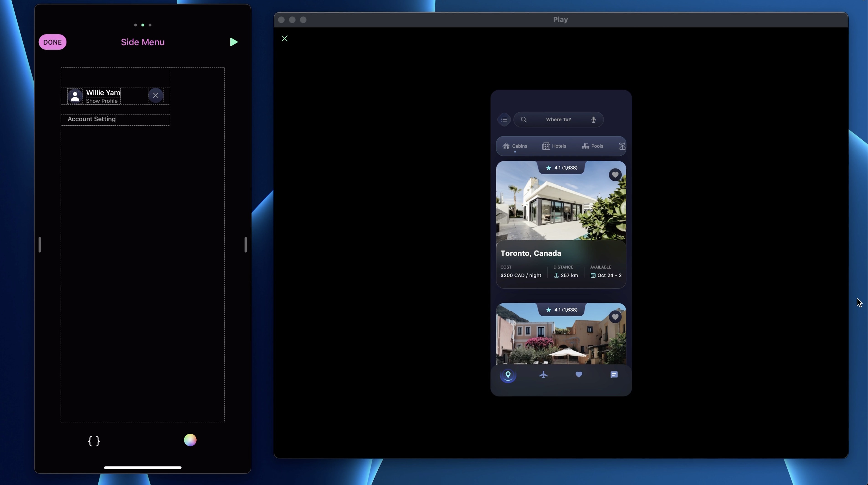
Task: Switch to the Hotels category tab
Action: 554,146
